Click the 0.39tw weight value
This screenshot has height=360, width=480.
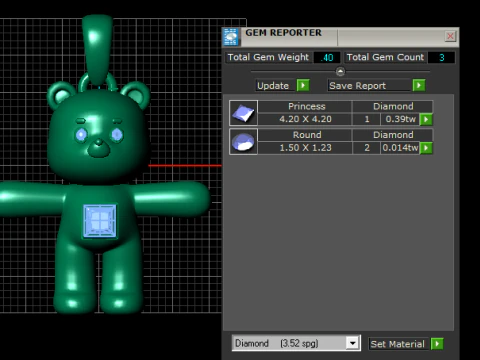(400, 119)
